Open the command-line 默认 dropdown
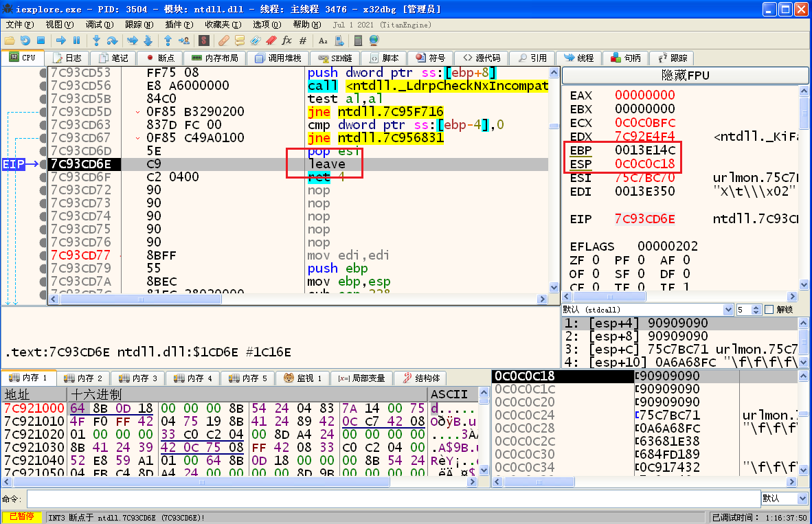 [x=801, y=499]
